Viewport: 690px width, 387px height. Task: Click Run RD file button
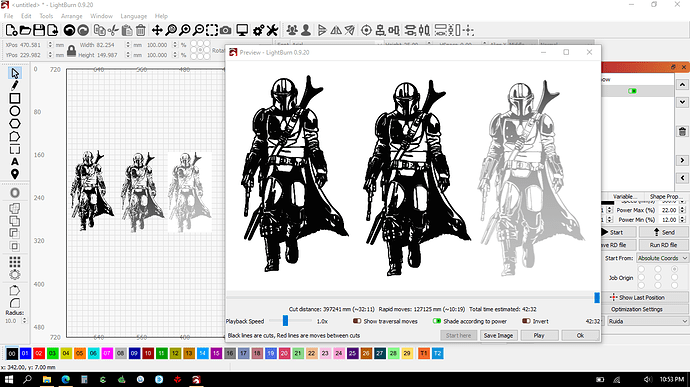(x=664, y=245)
